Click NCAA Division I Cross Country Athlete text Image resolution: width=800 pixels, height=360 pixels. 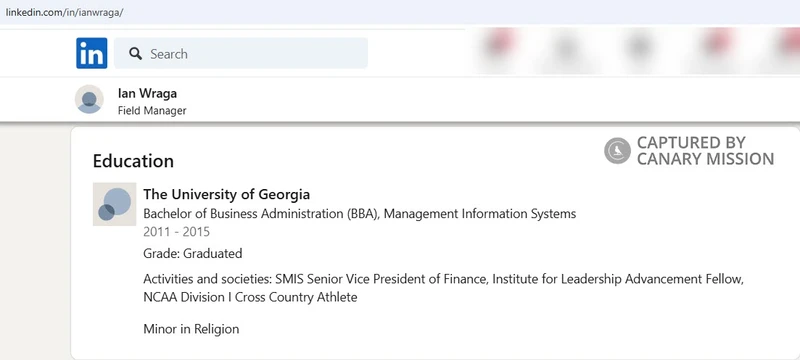coord(251,297)
